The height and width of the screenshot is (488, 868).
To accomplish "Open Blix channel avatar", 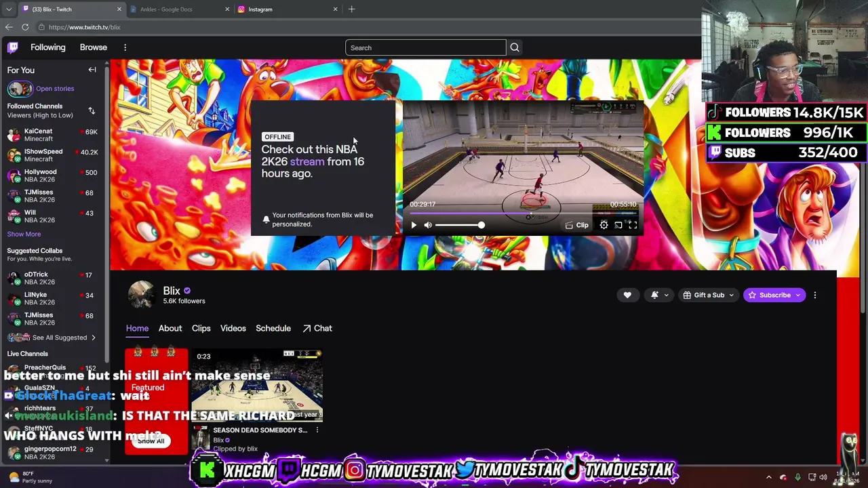I will (142, 295).
